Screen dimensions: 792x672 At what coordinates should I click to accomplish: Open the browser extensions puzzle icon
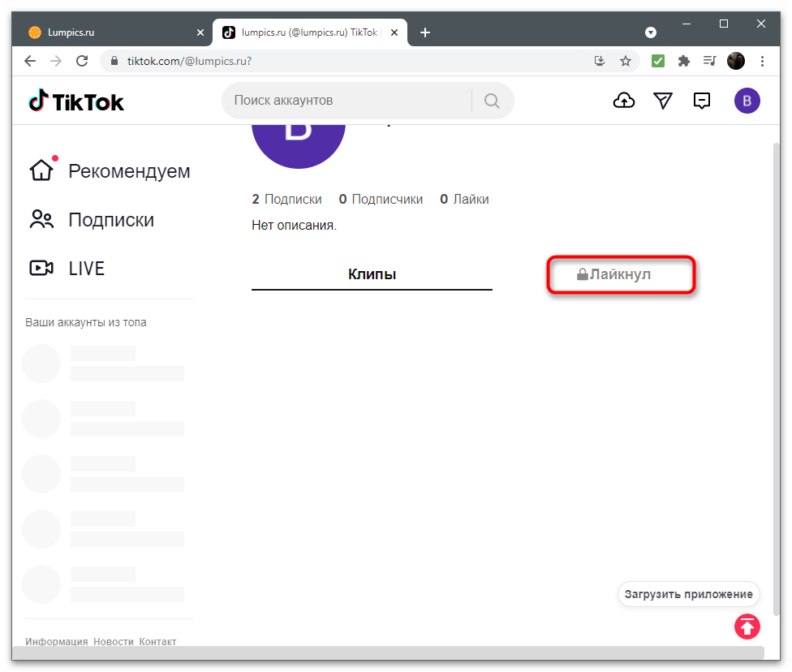click(x=683, y=61)
